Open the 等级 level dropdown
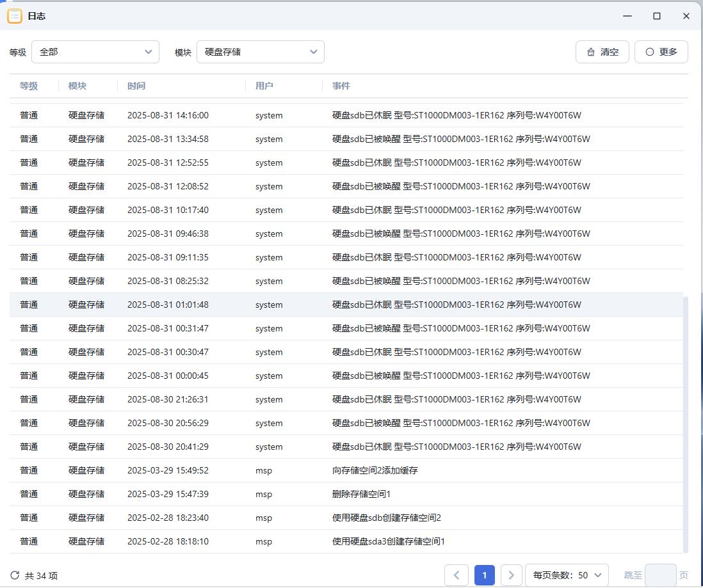703x588 pixels. (x=95, y=52)
